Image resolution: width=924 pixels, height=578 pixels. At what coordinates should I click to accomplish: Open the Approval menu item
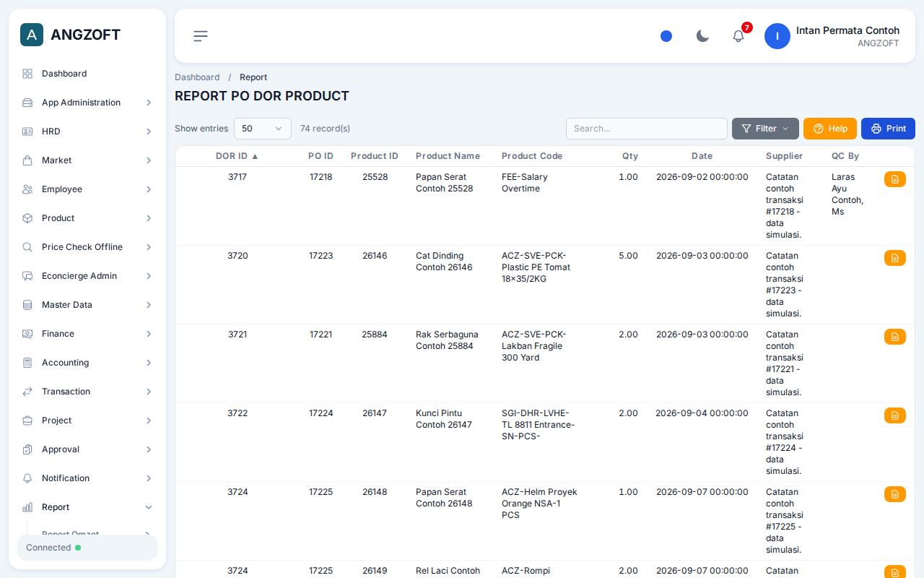point(87,449)
